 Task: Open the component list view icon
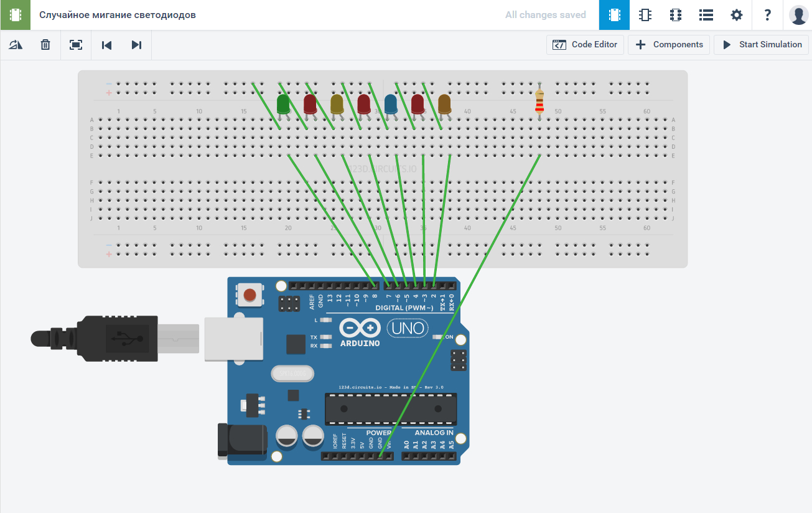(x=706, y=14)
